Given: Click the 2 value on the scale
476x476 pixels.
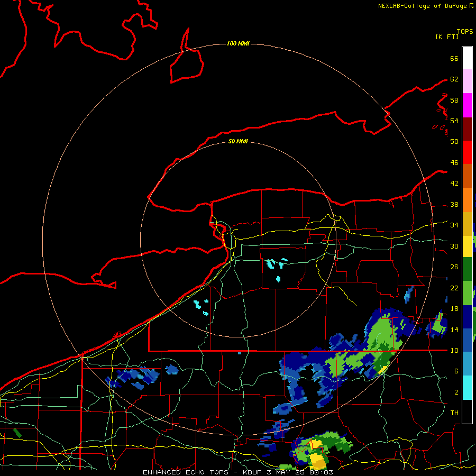Looking at the screenshot, I should (x=456, y=392).
